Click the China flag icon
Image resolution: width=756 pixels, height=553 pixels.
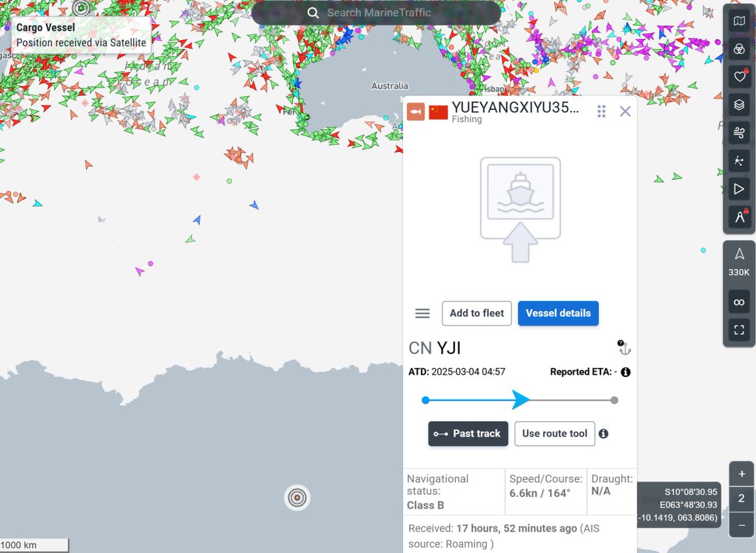438,112
